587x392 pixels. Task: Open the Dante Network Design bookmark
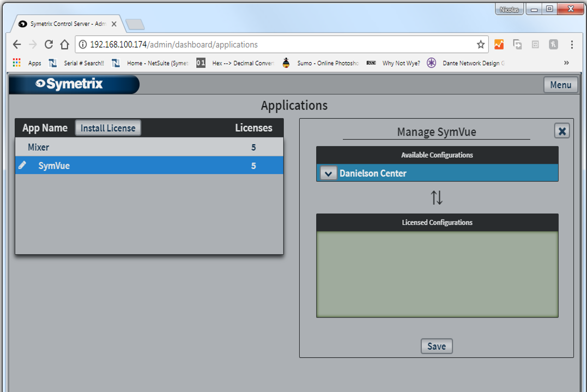pos(467,63)
